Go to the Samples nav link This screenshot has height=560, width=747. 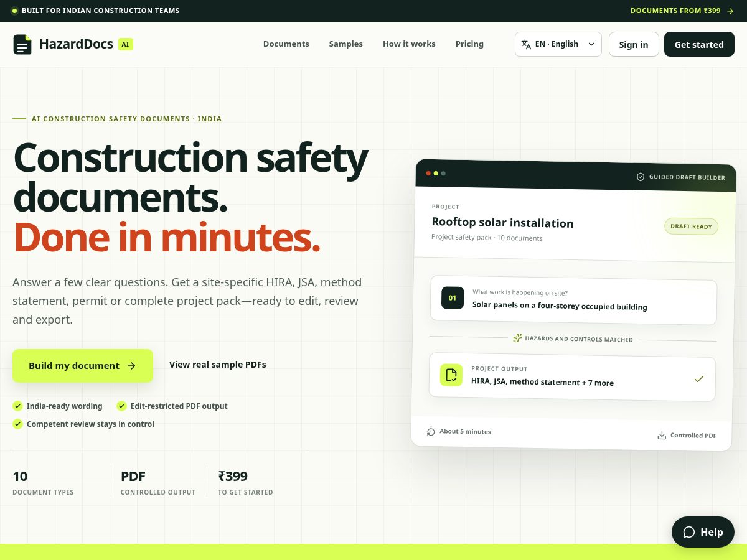(x=345, y=44)
